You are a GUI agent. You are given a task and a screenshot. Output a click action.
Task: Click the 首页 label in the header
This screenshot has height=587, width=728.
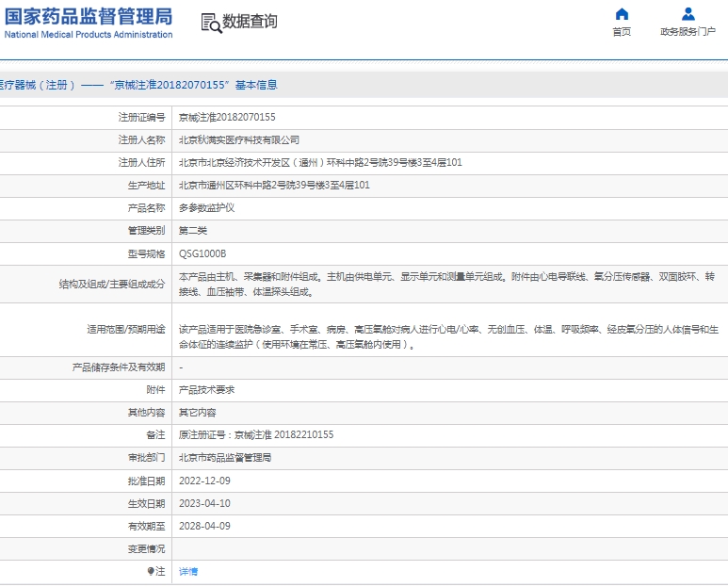622,32
